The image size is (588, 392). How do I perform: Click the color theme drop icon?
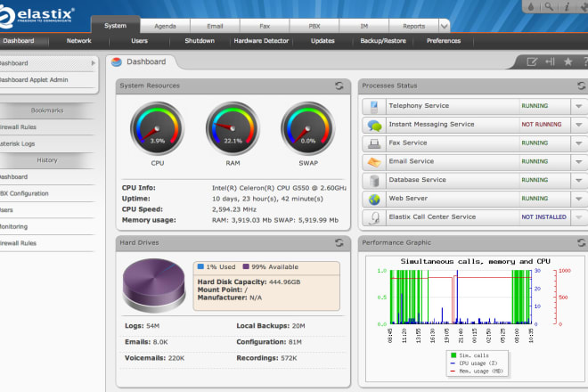pyautogui.click(x=531, y=6)
